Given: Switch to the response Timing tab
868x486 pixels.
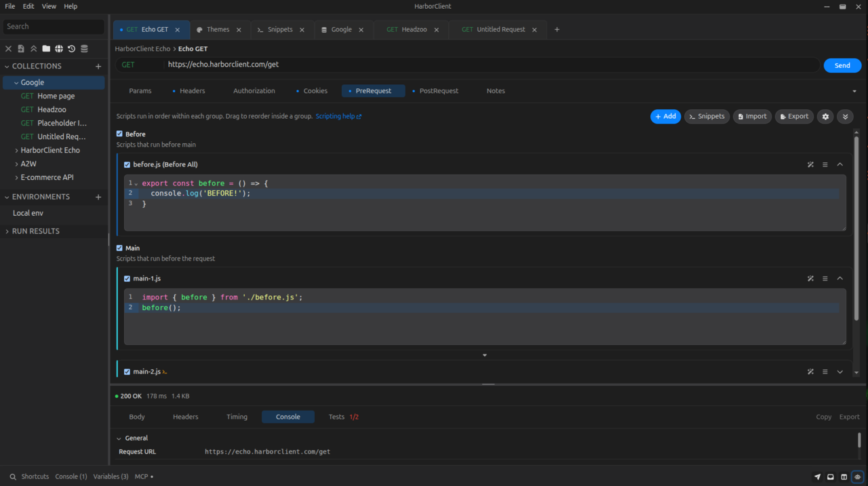Looking at the screenshot, I should (x=237, y=417).
